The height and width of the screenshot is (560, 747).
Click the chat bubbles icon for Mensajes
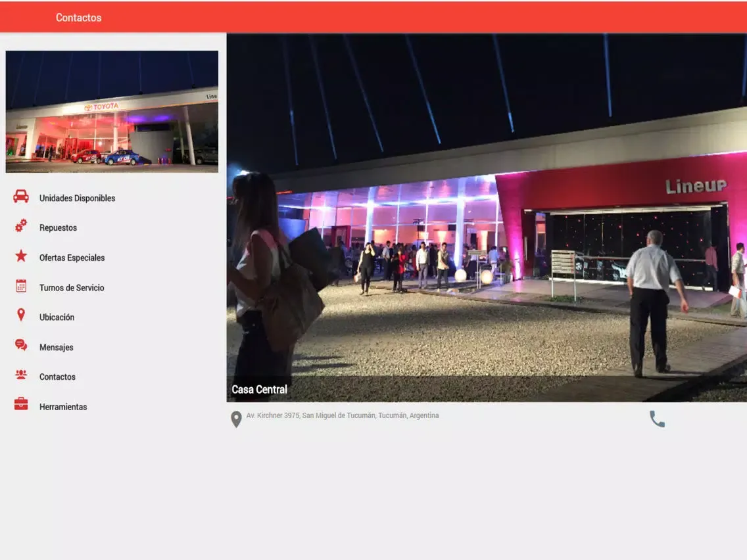21,345
